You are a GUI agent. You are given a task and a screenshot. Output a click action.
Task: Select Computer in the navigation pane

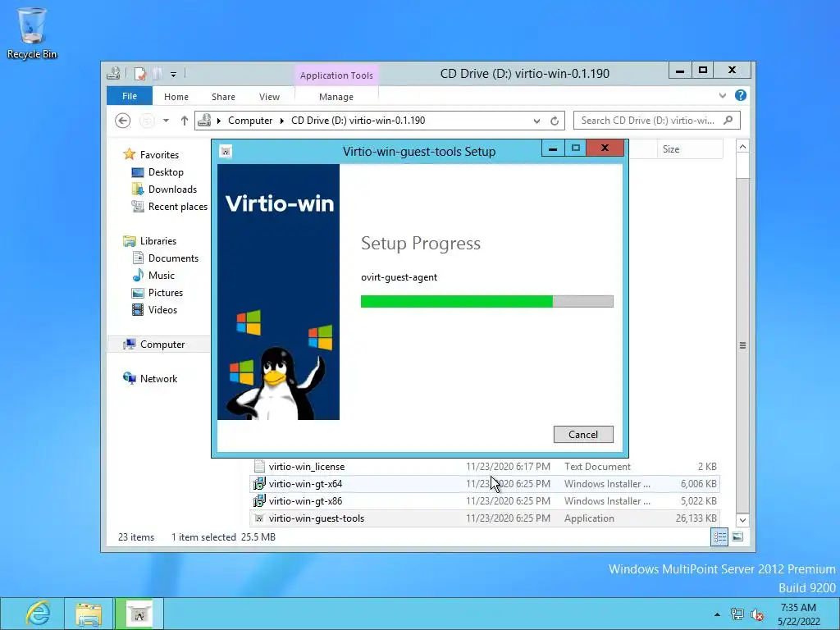[x=162, y=345]
